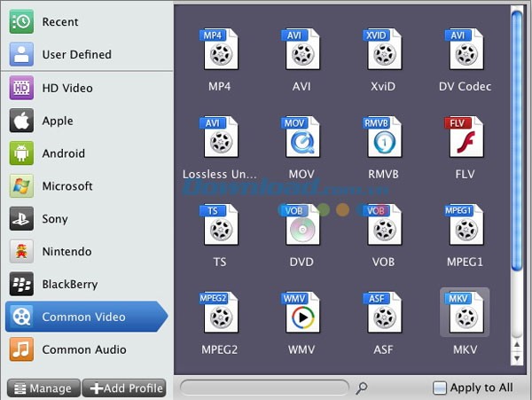Select the highlighted MKV format icon
532x400 pixels.
point(465,312)
